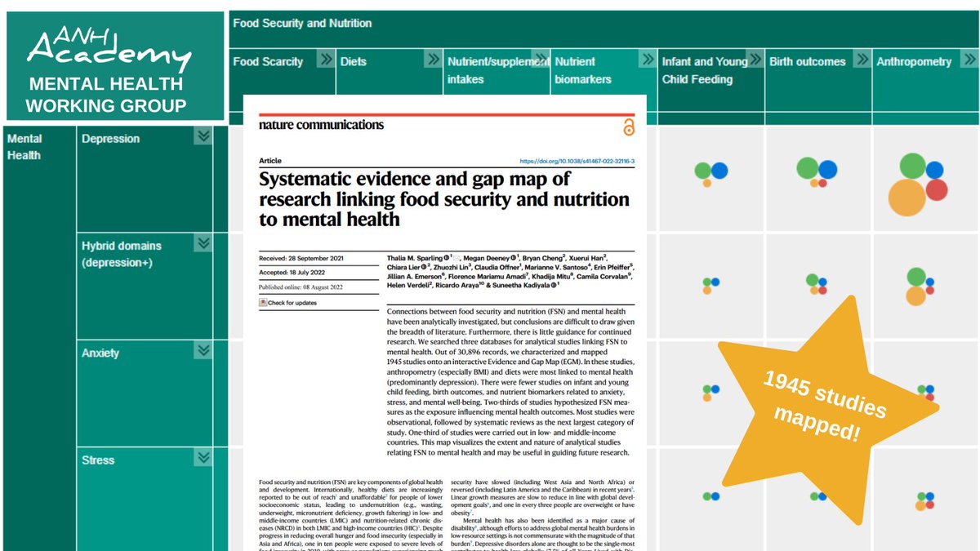Expand the Stress row chevron
The image size is (980, 551).
(x=203, y=458)
